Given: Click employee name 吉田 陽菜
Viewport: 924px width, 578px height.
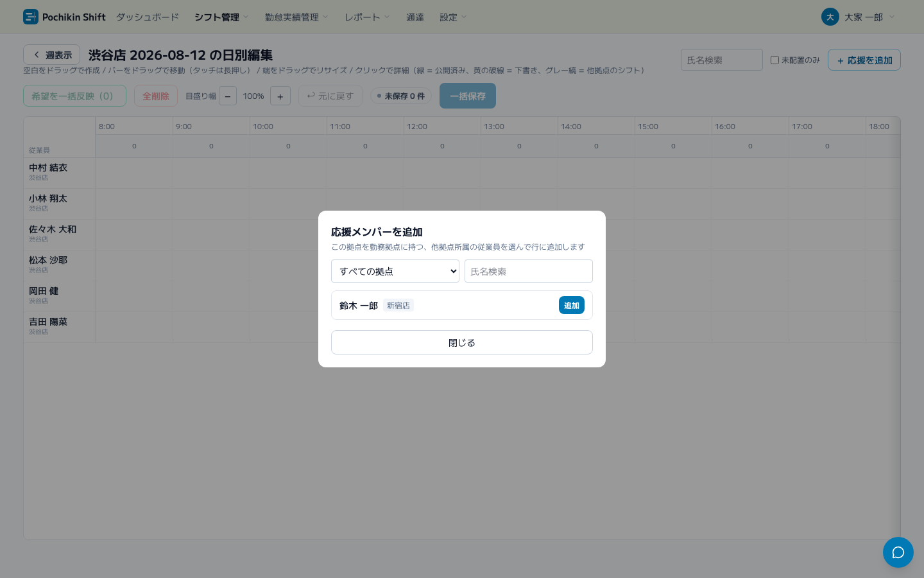Looking at the screenshot, I should pyautogui.click(x=48, y=322).
